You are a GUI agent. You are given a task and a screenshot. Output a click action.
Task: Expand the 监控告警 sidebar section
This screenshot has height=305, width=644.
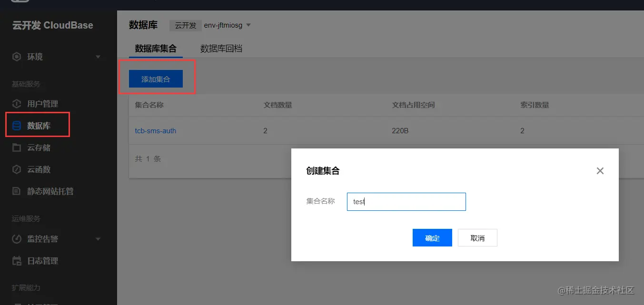99,238
